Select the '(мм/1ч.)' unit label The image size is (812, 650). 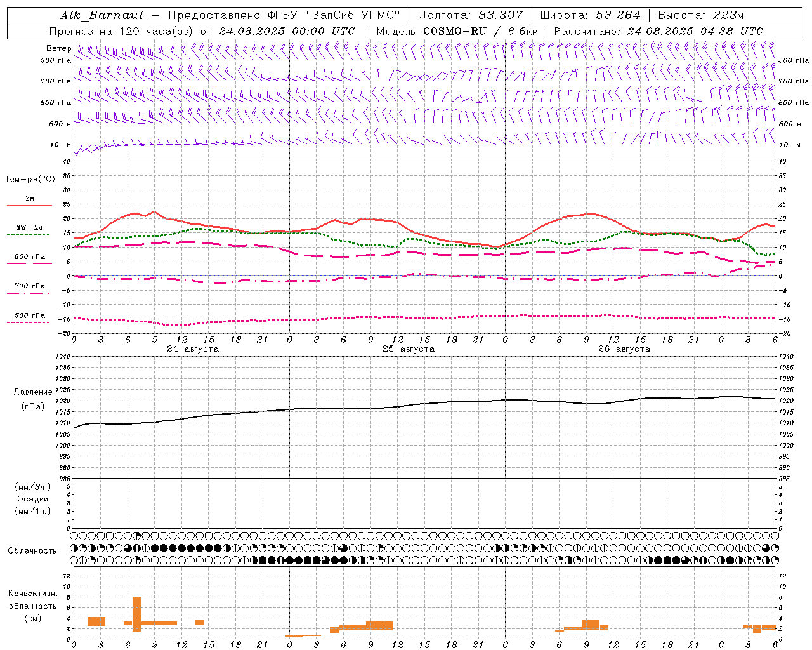(x=33, y=511)
